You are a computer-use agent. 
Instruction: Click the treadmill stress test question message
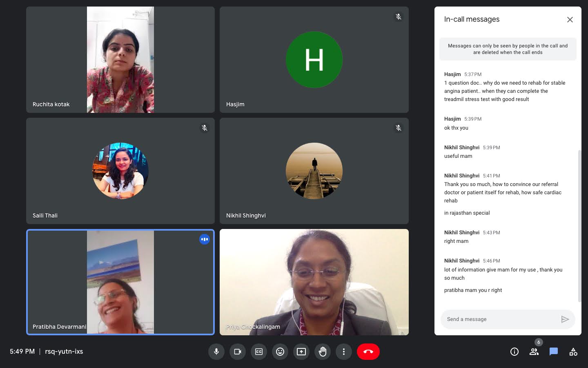tap(505, 91)
